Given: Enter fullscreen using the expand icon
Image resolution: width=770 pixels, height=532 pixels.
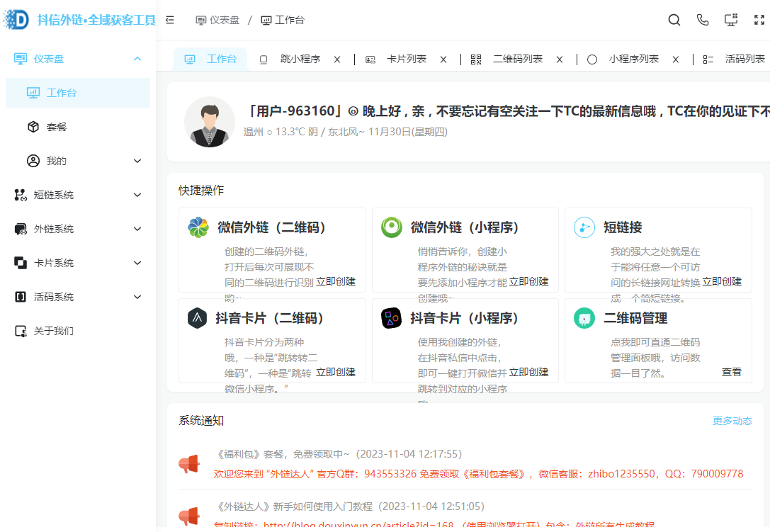Looking at the screenshot, I should (759, 20).
